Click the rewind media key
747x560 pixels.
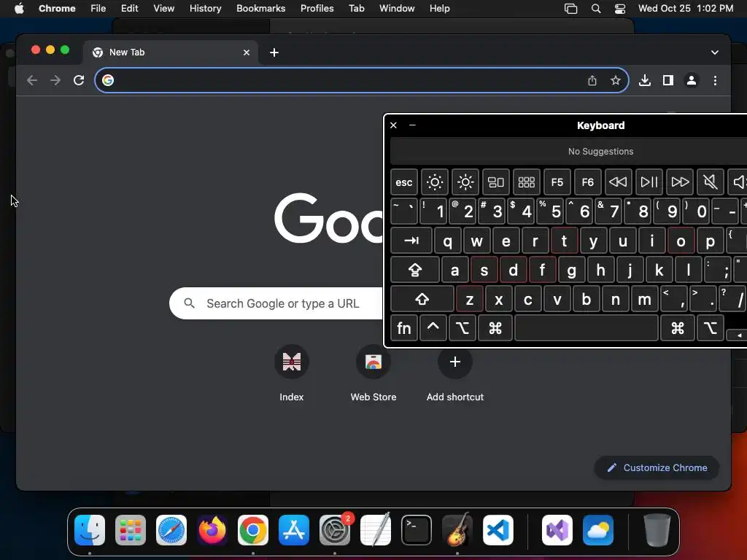coord(619,182)
